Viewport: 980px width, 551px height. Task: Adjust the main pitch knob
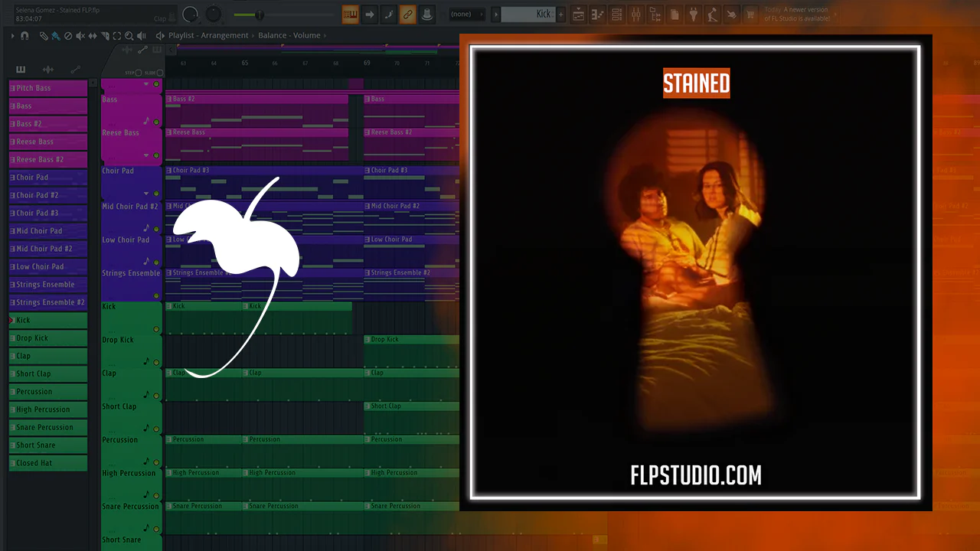214,15
